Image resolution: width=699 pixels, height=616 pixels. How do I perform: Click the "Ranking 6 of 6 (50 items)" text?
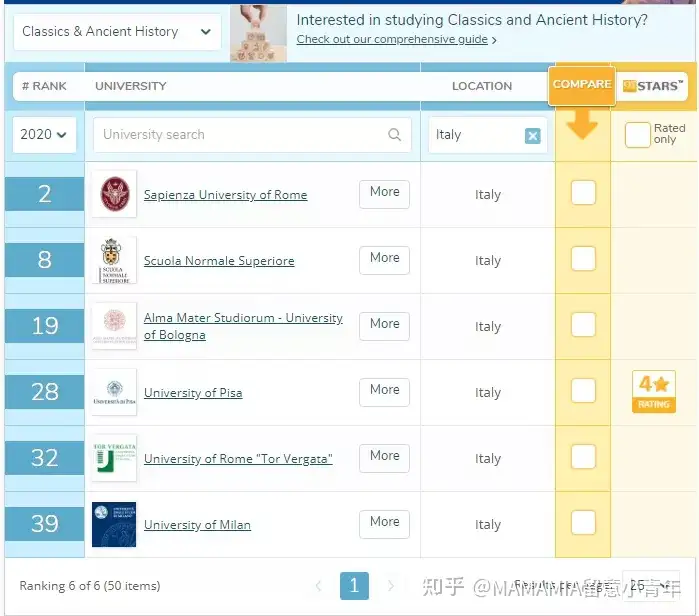[90, 586]
